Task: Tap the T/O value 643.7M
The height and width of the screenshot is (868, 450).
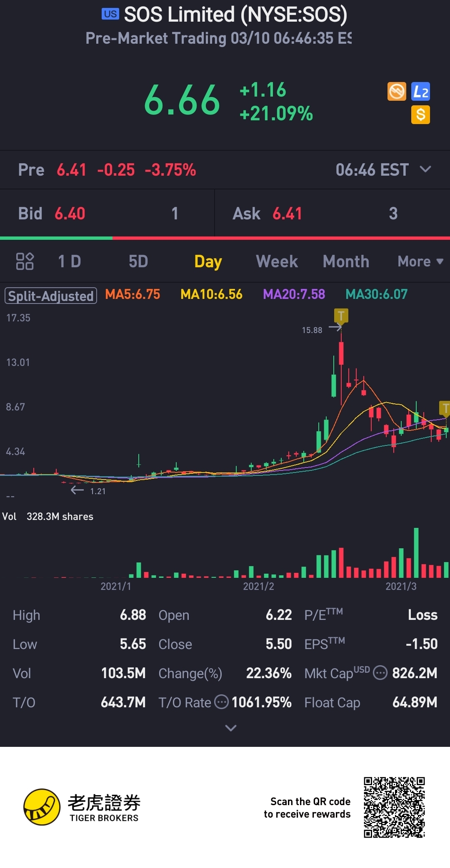Action: [123, 702]
